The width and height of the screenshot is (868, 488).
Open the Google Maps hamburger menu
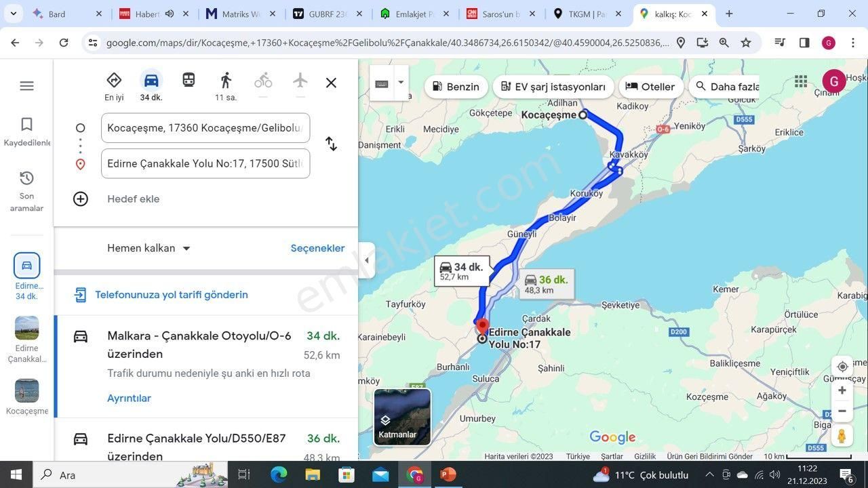pos(26,86)
